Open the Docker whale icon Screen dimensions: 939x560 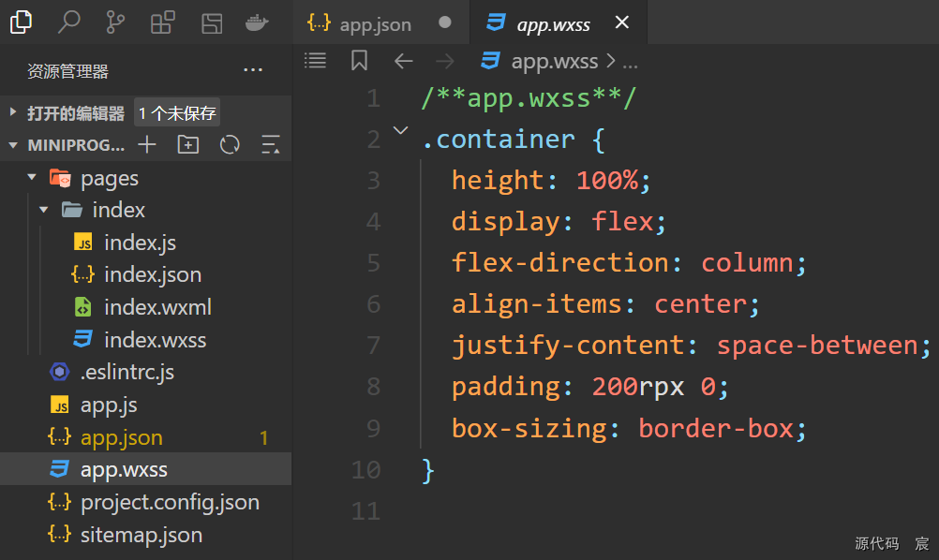[x=257, y=23]
